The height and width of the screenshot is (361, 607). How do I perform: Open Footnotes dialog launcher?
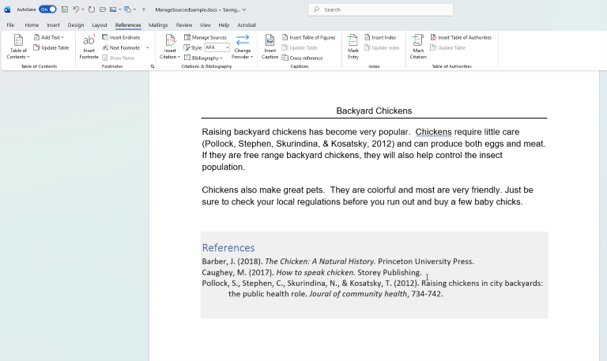tap(153, 67)
